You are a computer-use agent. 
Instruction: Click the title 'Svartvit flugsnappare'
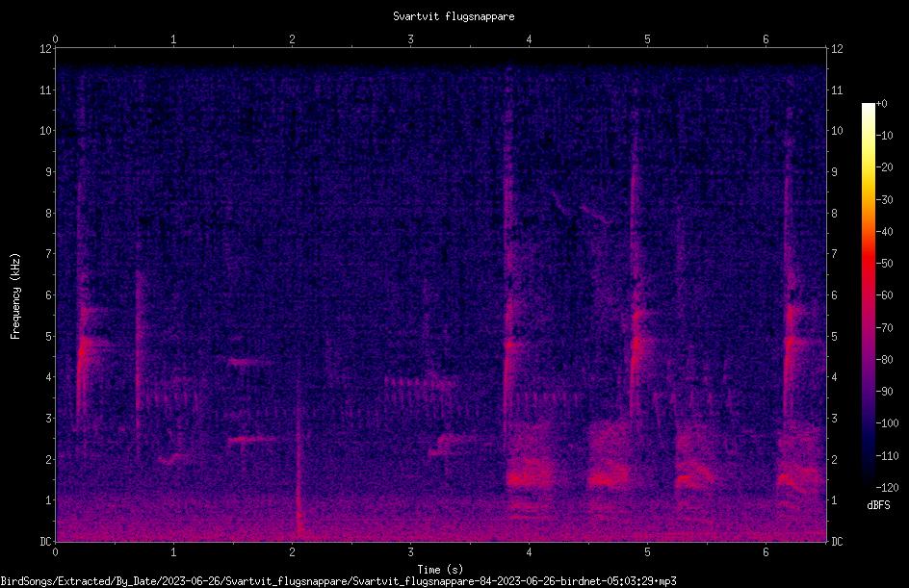454,16
